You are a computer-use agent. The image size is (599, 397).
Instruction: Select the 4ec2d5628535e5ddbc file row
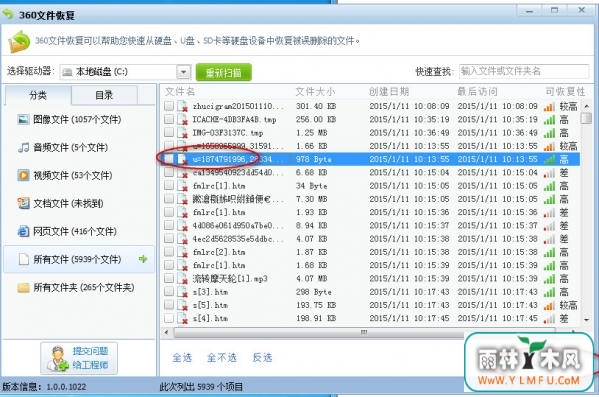tap(371, 239)
